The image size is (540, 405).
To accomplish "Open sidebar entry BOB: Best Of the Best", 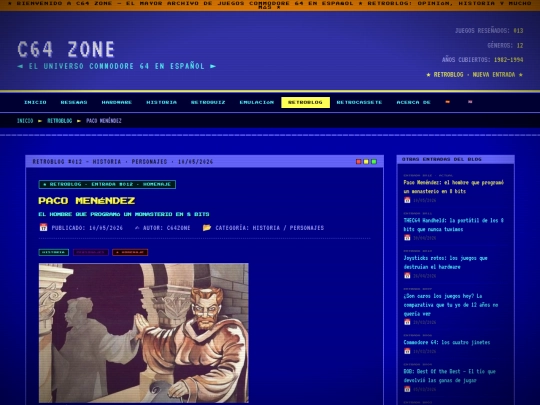I will 449,376.
